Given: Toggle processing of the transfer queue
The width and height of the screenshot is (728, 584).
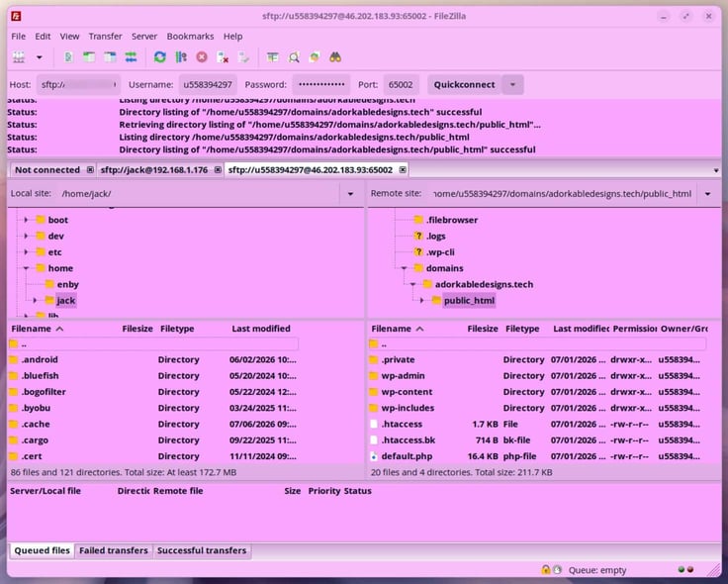Looking at the screenshot, I should pyautogui.click(x=181, y=57).
